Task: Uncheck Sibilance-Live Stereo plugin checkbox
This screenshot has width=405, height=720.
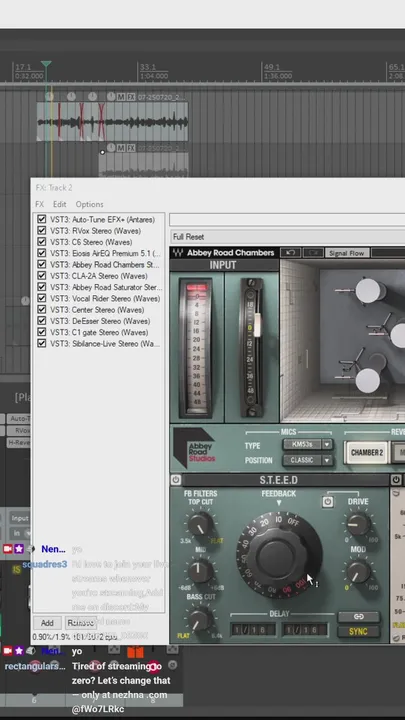Action: [42, 343]
